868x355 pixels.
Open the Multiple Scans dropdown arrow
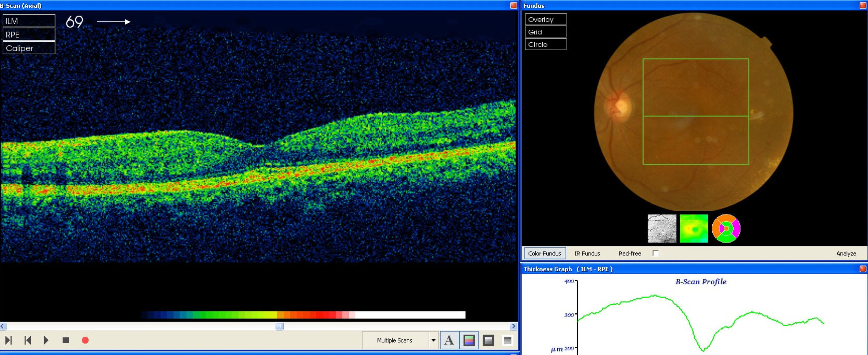pos(433,340)
